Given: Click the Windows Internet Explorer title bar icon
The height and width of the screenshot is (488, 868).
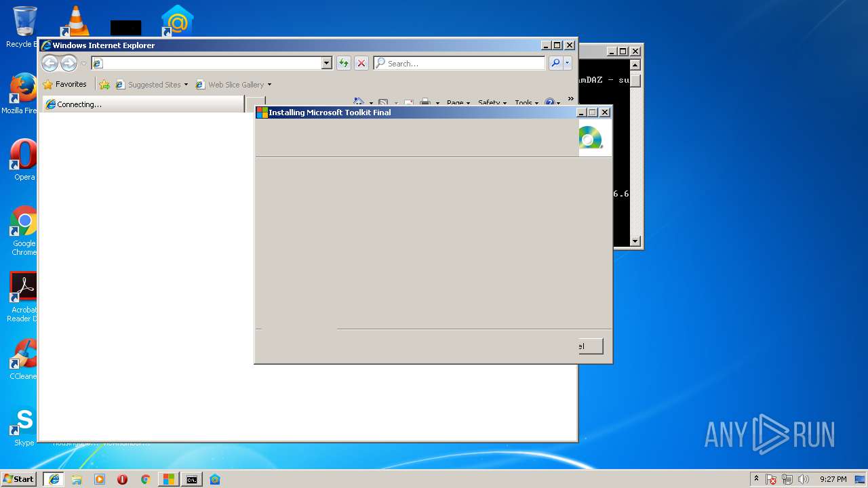Looking at the screenshot, I should click(x=46, y=45).
